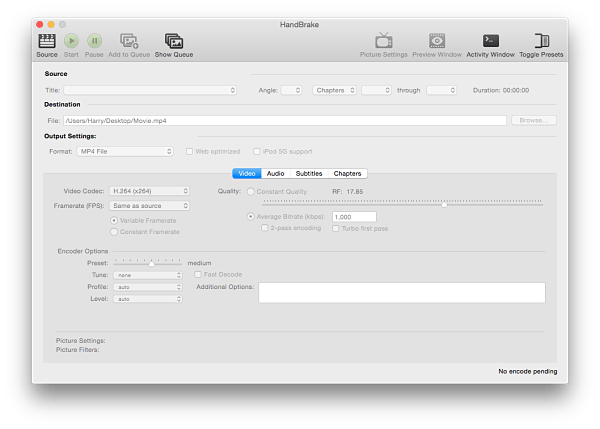Open the Angle dropdown
This screenshot has width=600, height=429.
292,90
